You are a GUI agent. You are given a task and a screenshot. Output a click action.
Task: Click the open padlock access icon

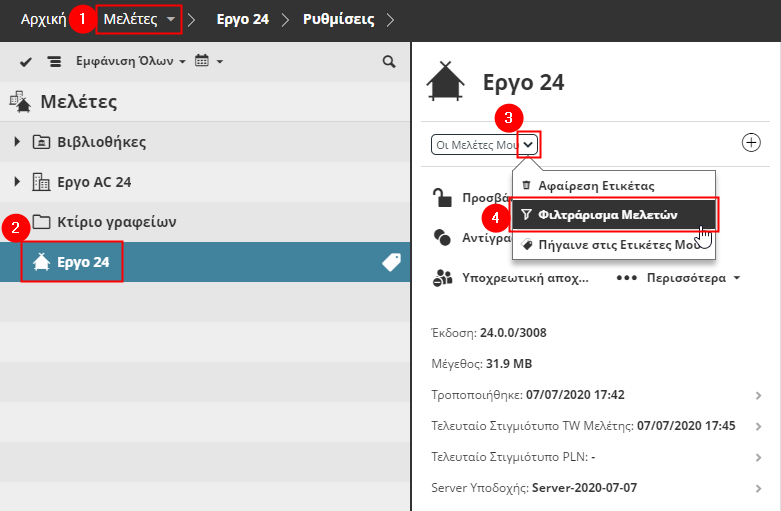[442, 198]
